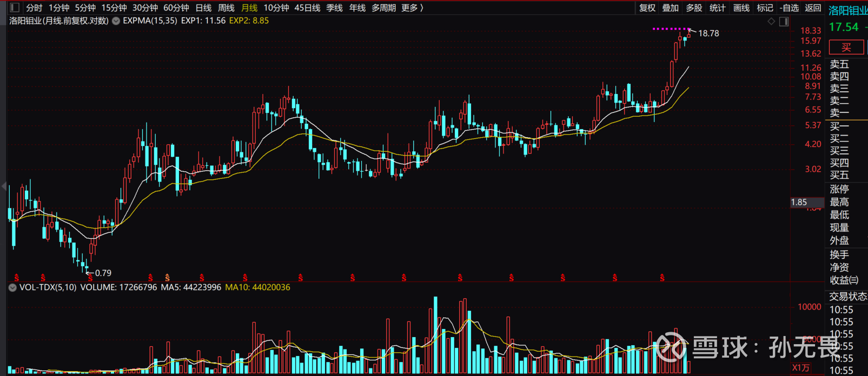Image resolution: width=868 pixels, height=376 pixels.
Task: Click the 10000 volume axis label
Action: click(x=810, y=307)
